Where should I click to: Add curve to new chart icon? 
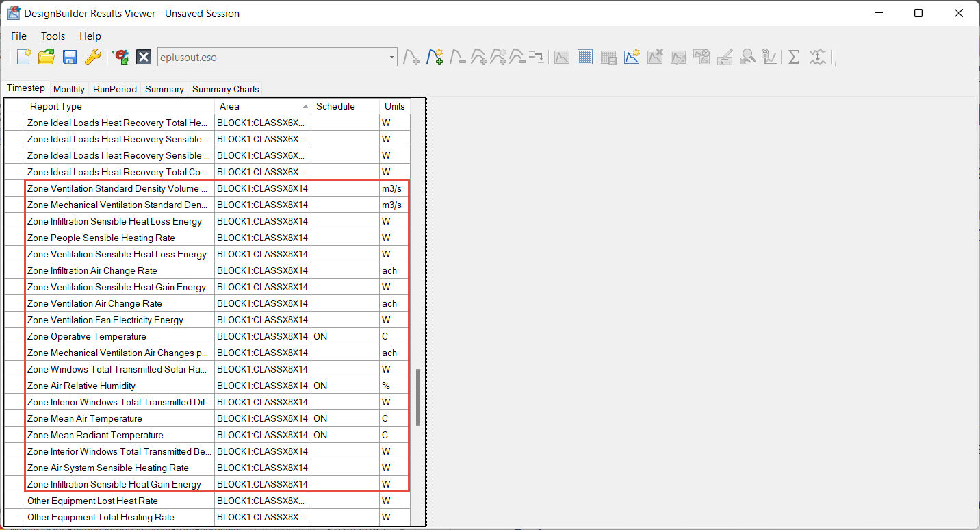(x=435, y=57)
